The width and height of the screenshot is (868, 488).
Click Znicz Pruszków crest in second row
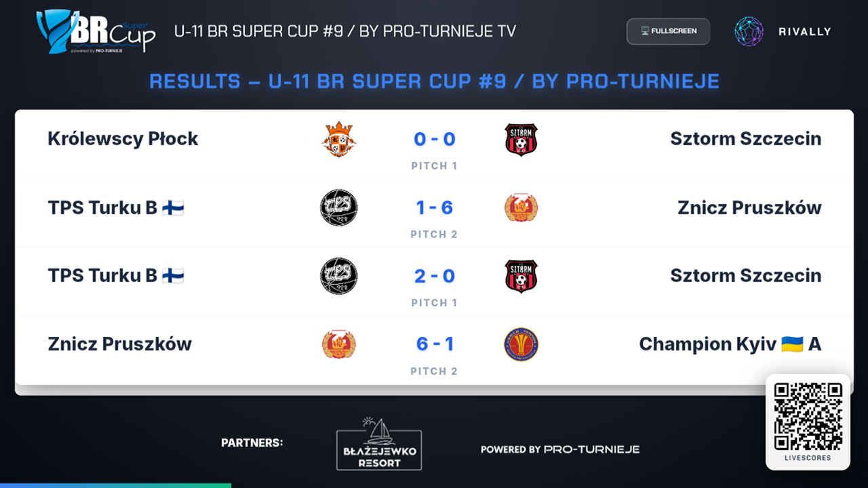point(521,208)
